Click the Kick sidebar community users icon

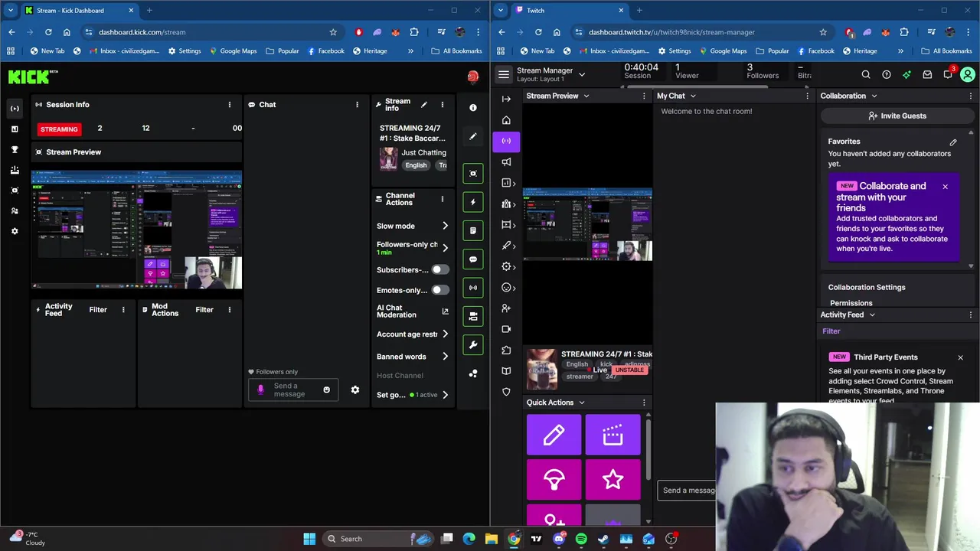tap(15, 210)
